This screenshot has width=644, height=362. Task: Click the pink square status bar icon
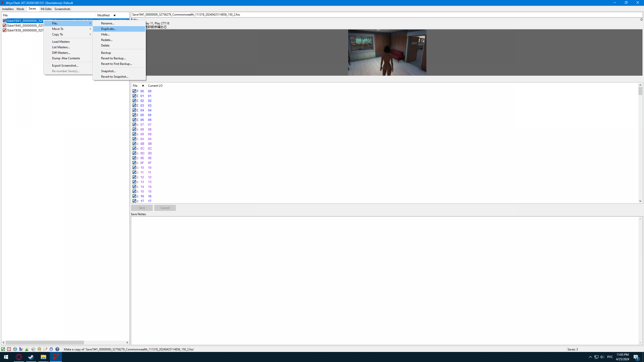point(9,349)
